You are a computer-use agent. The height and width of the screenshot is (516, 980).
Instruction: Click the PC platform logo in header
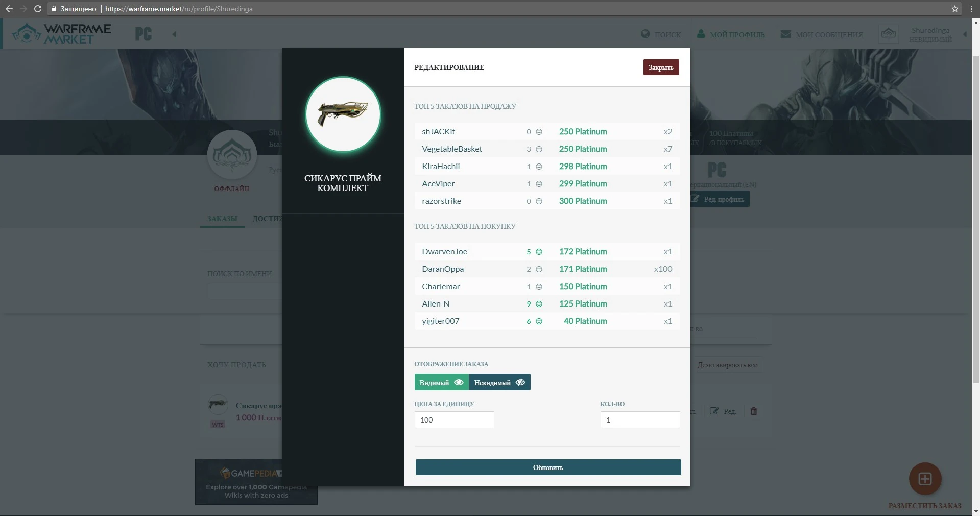pos(144,34)
